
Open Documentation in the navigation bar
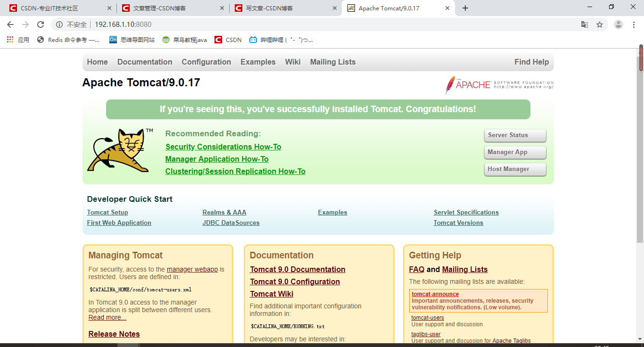tap(145, 62)
